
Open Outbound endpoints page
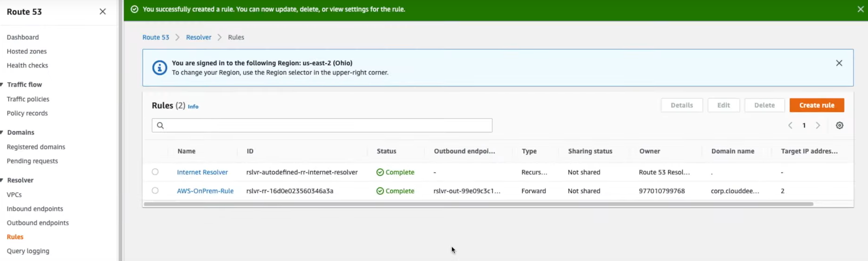(37, 223)
